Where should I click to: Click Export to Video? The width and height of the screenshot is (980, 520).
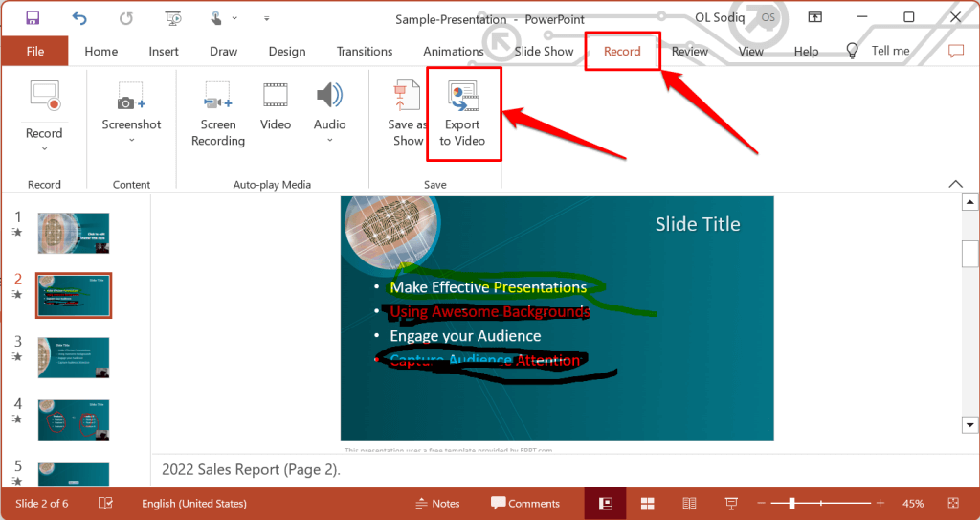[x=462, y=115]
